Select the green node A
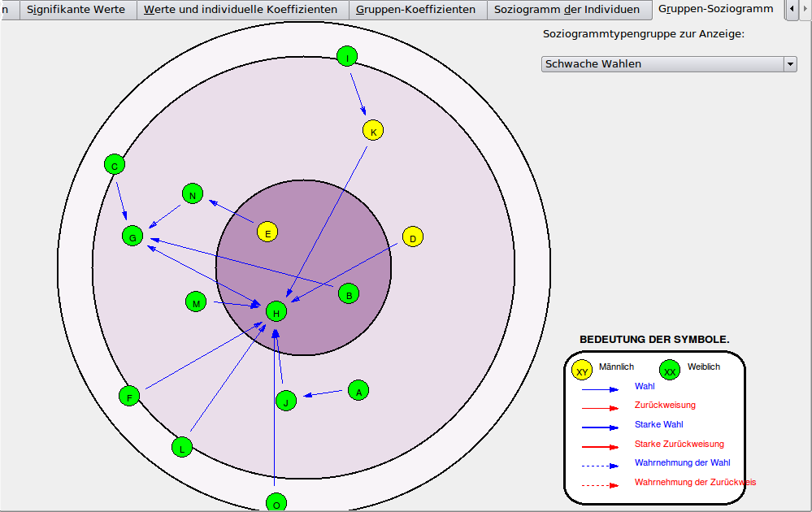The image size is (812, 512). point(358,391)
